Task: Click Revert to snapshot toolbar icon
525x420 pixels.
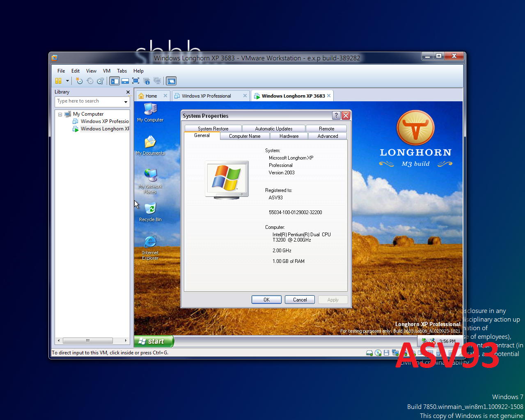Action: [x=90, y=81]
